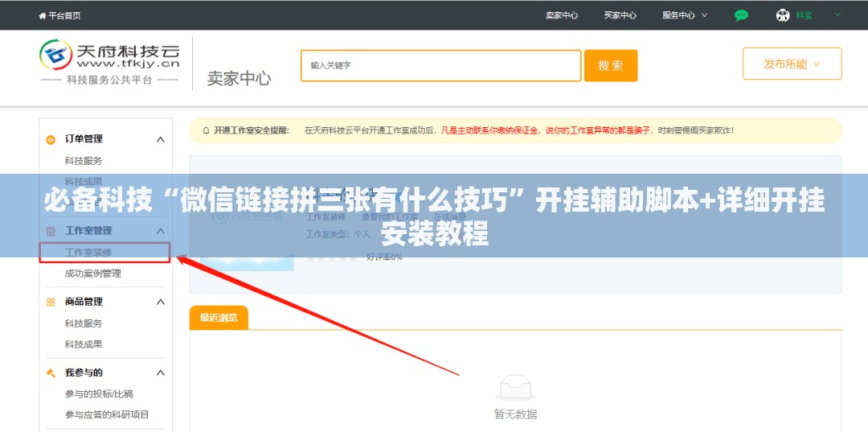This screenshot has height=432, width=868.
Task: Open the green chat message icon
Action: 741,15
